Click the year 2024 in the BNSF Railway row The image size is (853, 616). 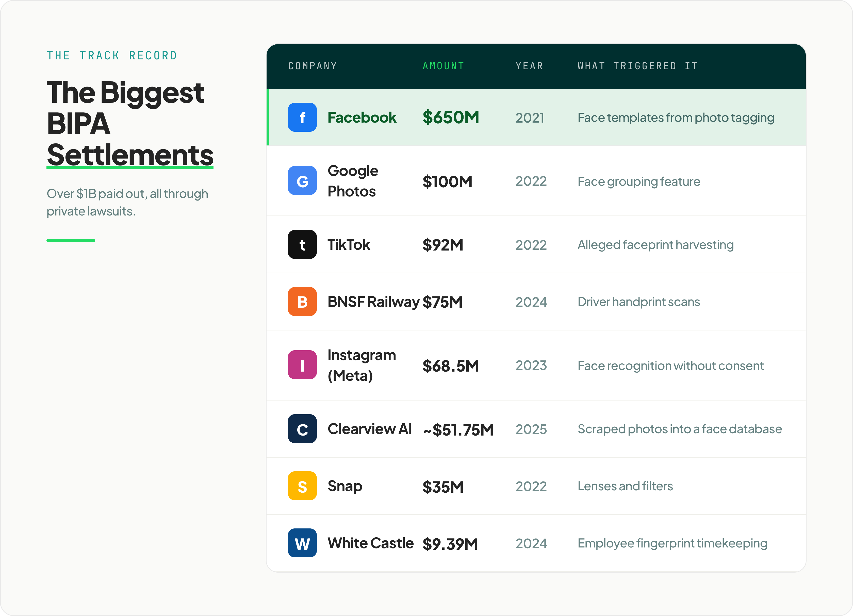531,302
